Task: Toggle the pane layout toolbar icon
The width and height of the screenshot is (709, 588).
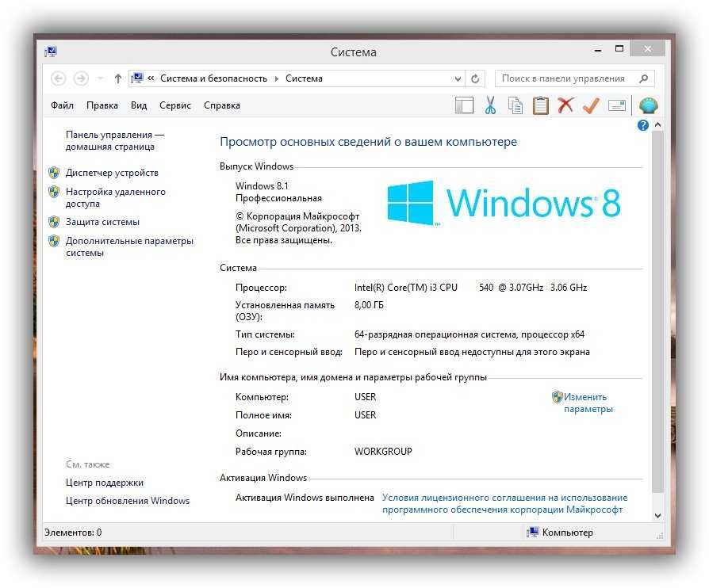Action: pos(465,105)
